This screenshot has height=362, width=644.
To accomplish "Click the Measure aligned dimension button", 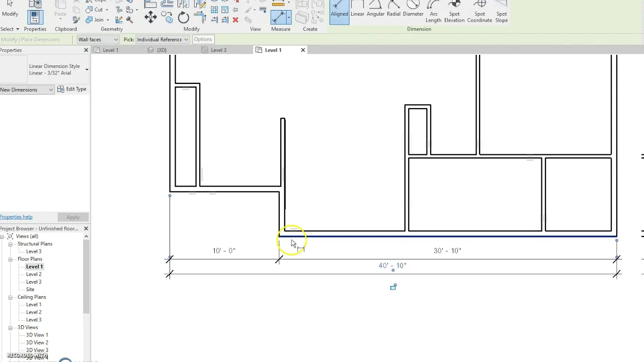I will coord(278,17).
